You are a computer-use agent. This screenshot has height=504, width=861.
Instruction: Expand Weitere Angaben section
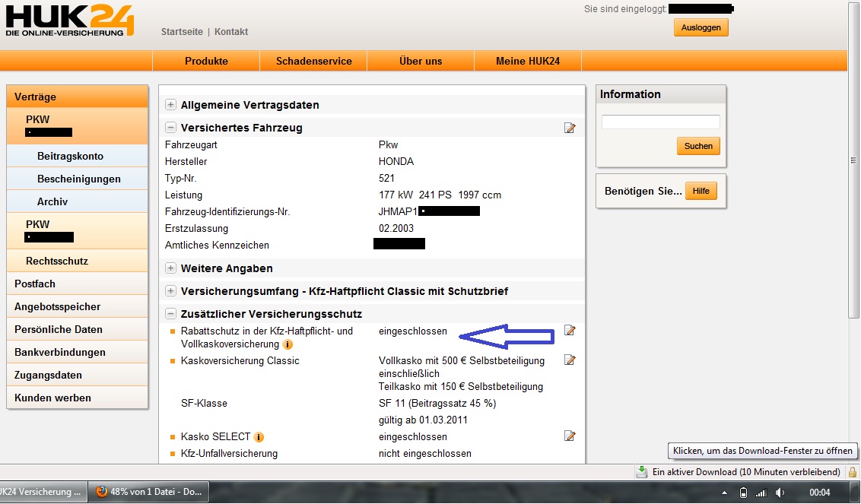[x=171, y=268]
